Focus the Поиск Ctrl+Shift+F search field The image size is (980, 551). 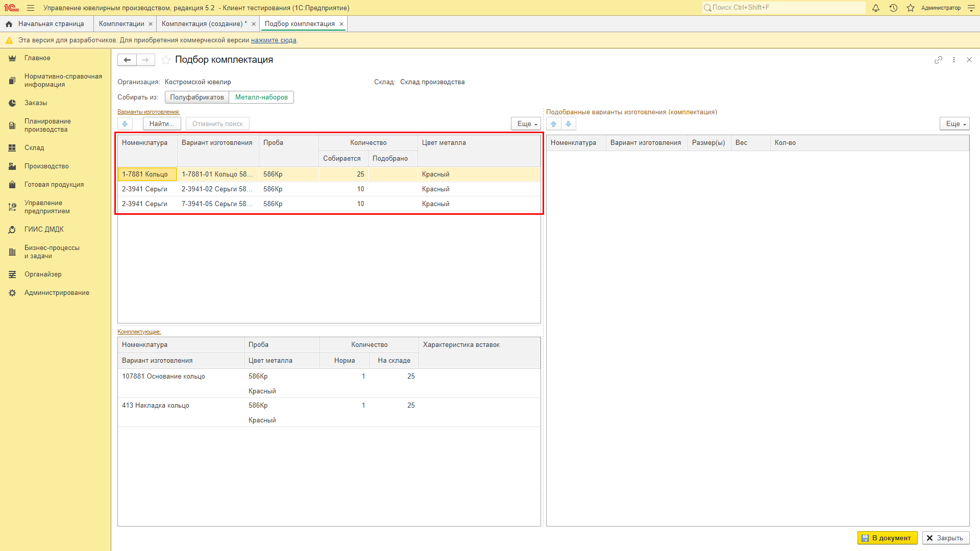(784, 8)
